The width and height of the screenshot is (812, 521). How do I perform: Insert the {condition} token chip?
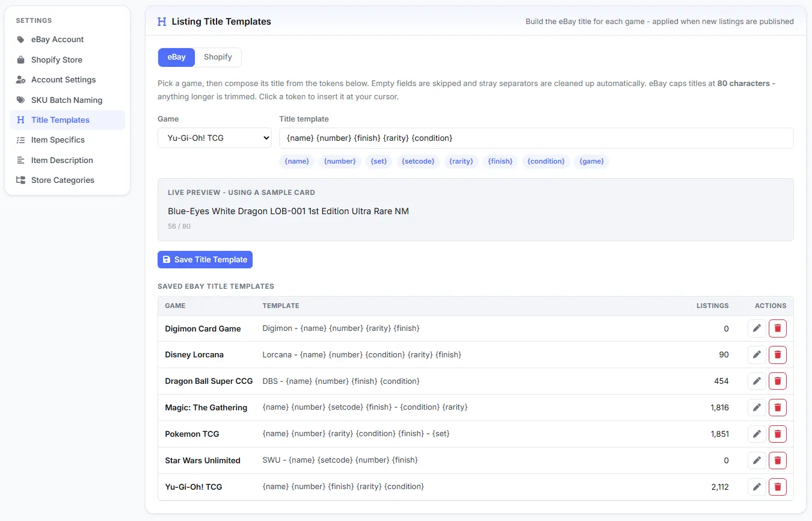(x=546, y=161)
